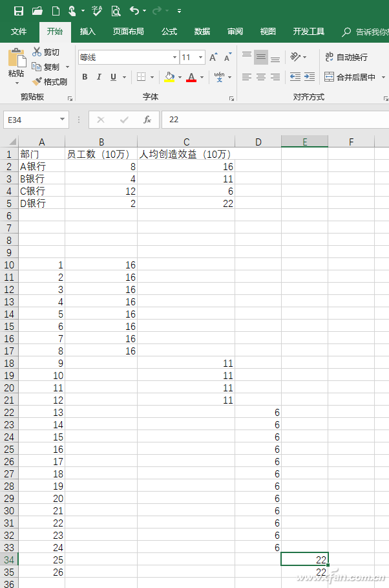Open the font name 等线 dropdown
This screenshot has height=588, width=389.
[x=174, y=58]
